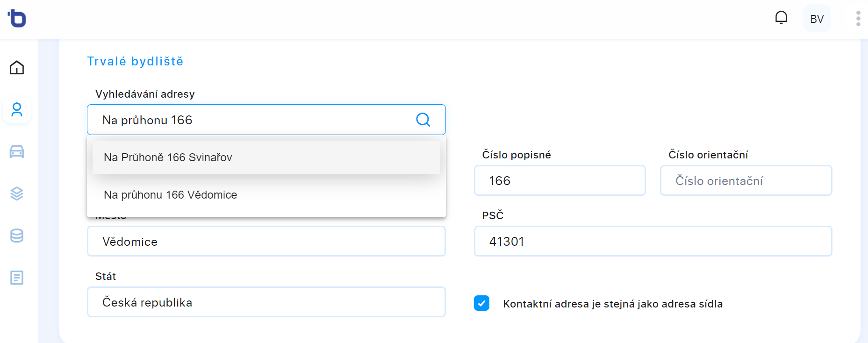Open the database sidebar icon
The image size is (868, 343).
[x=17, y=236]
